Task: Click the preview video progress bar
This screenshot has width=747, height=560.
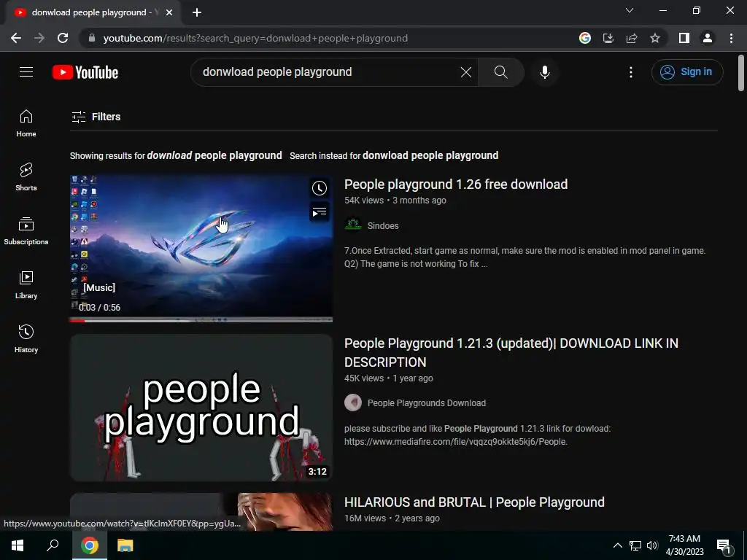Action: click(201, 320)
